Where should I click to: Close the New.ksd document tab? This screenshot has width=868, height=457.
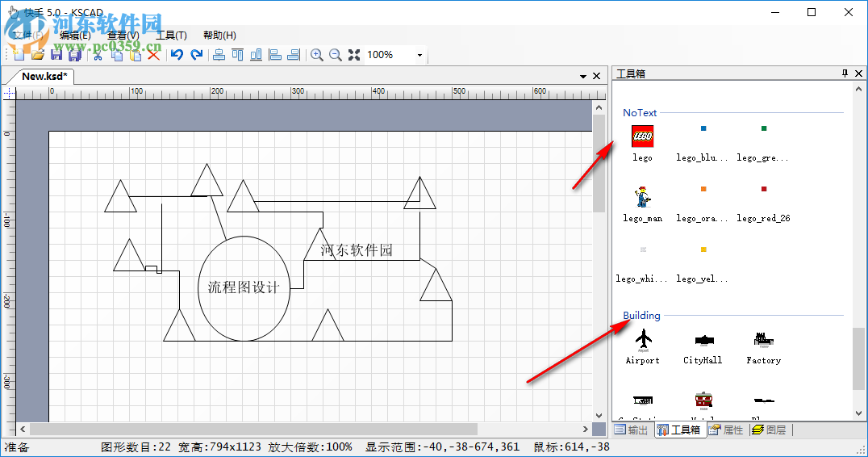596,76
